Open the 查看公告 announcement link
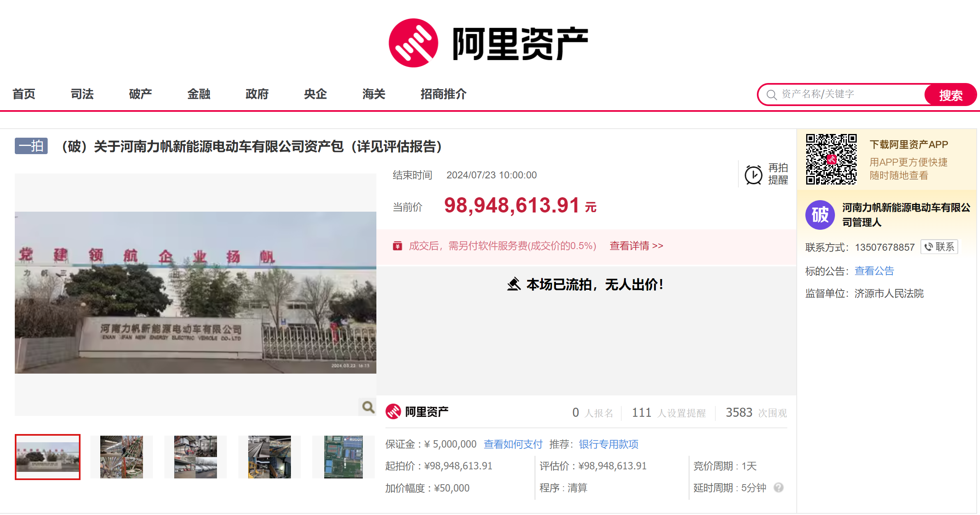 (x=874, y=271)
